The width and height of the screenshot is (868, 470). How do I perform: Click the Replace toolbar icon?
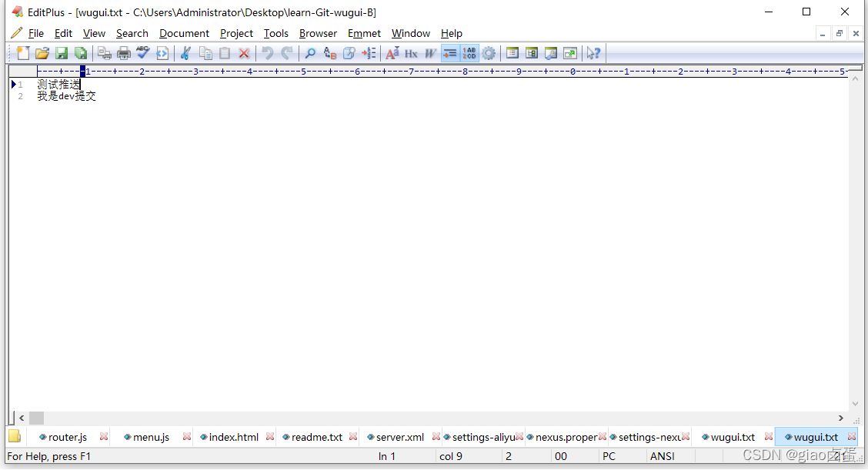click(330, 53)
